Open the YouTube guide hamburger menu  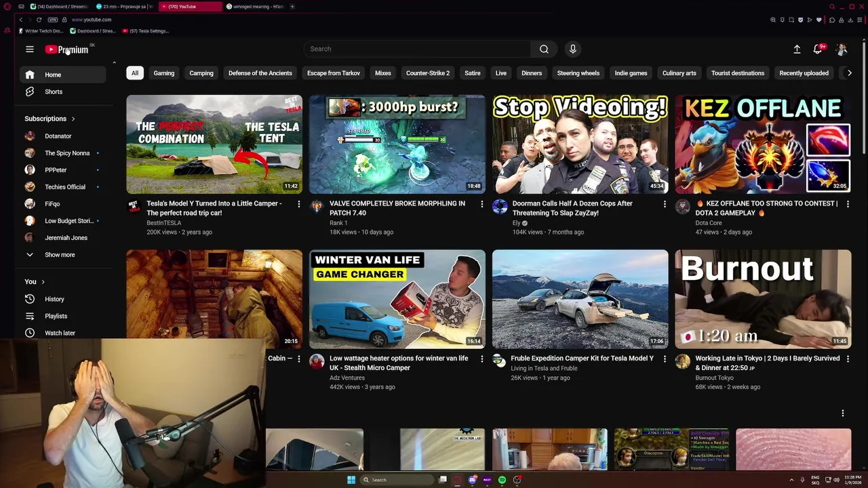pyautogui.click(x=30, y=49)
